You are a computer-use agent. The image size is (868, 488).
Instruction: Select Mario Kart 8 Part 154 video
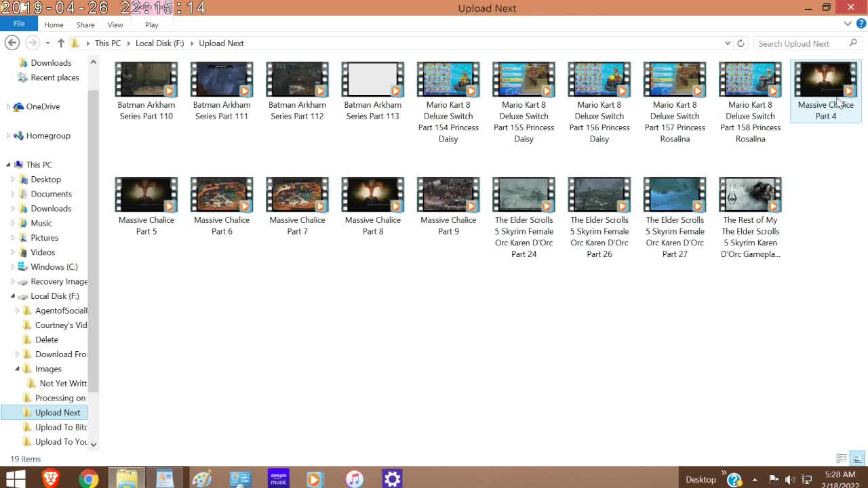point(448,103)
